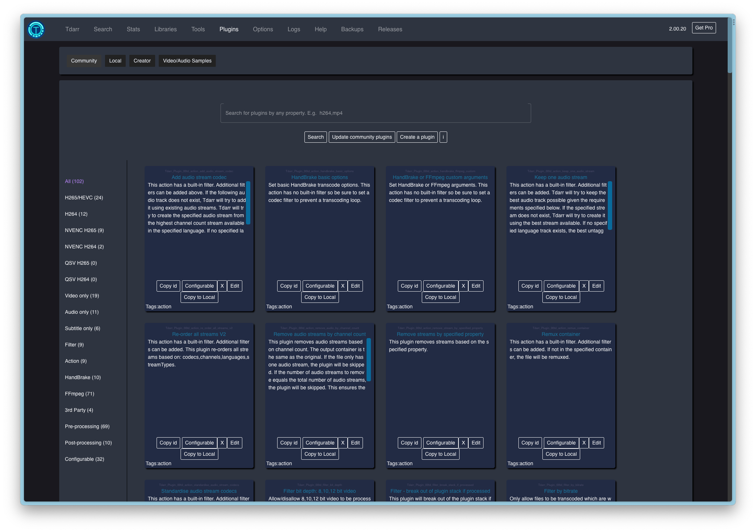Click X on Re-order all streams V2 card
Viewport: 756px width, 532px height.
click(x=222, y=443)
